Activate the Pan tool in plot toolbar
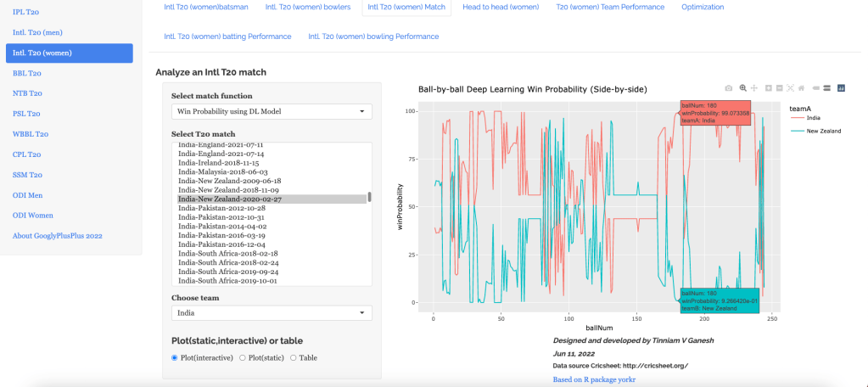 point(753,88)
